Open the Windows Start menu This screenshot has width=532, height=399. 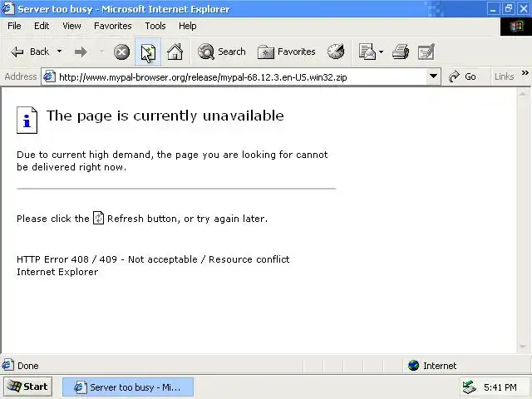coord(27,387)
